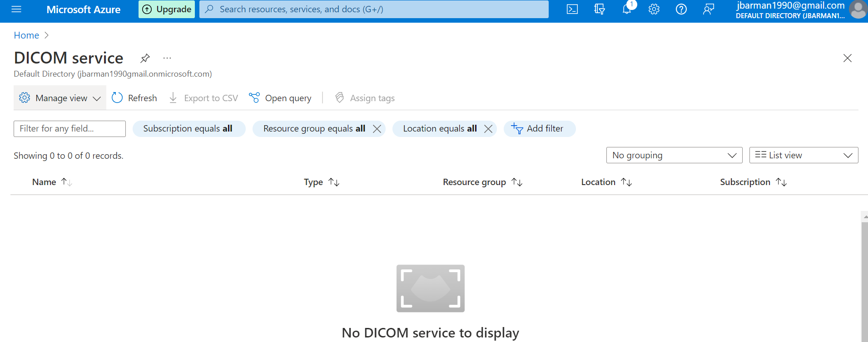Click the jbarman1990@gmail.com account label
The width and height of the screenshot is (868, 342).
[790, 5]
